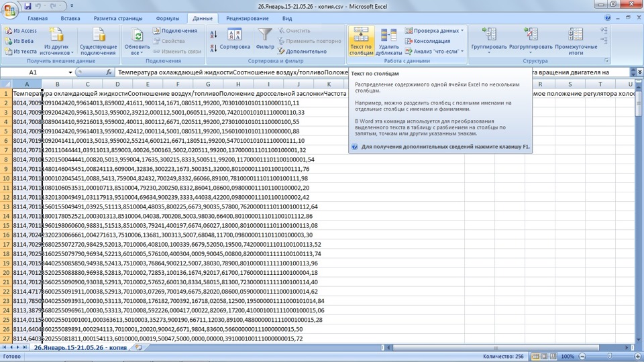Open Существующие подключения
Viewport: 644px width, 362px height.
[98, 41]
